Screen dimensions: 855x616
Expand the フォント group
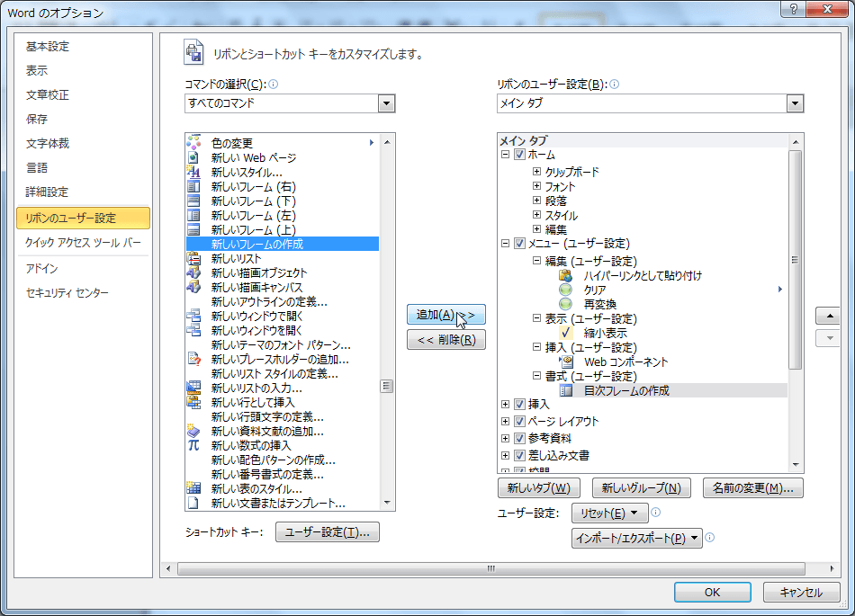(536, 186)
